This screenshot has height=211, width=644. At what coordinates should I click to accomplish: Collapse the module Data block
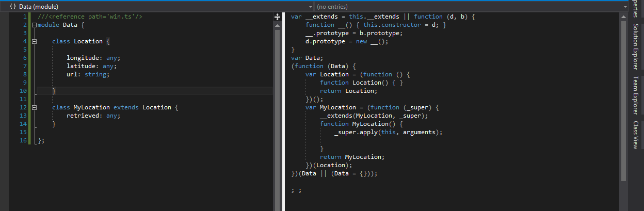coord(34,25)
